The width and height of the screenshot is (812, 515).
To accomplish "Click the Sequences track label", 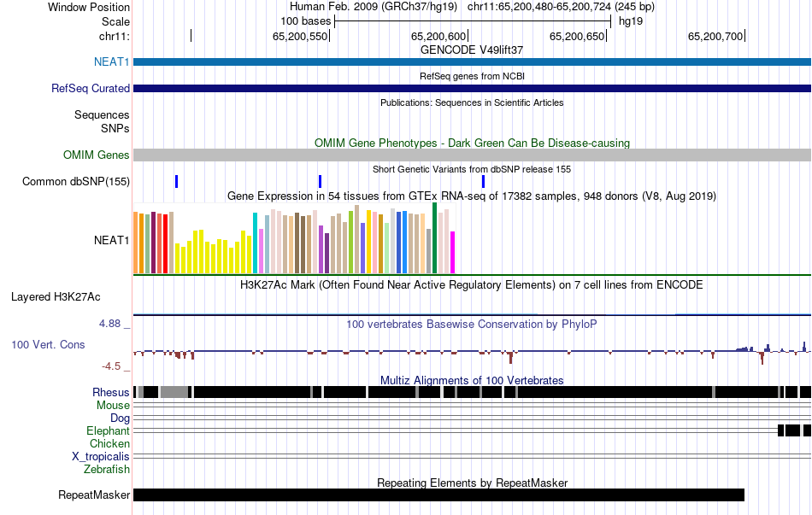I will (x=102, y=115).
